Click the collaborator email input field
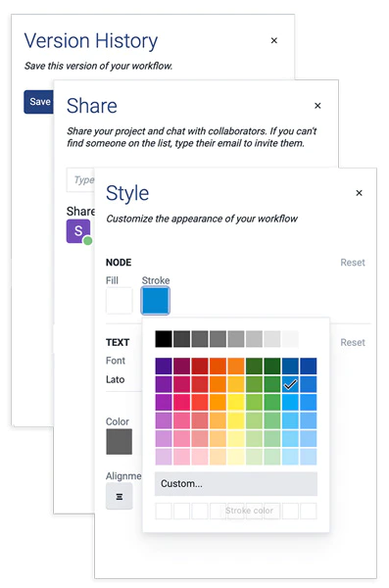This screenshot has height=588, width=389. click(x=80, y=180)
